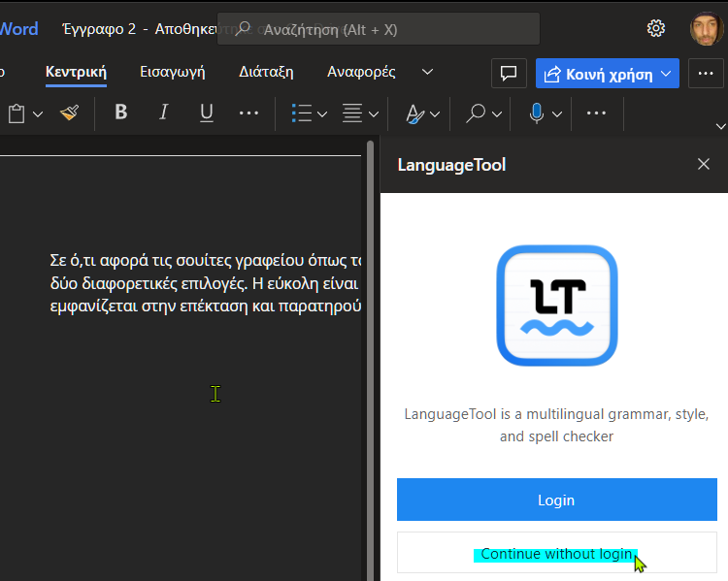Toggle Italic formatting
The image size is (728, 581).
[x=163, y=112]
